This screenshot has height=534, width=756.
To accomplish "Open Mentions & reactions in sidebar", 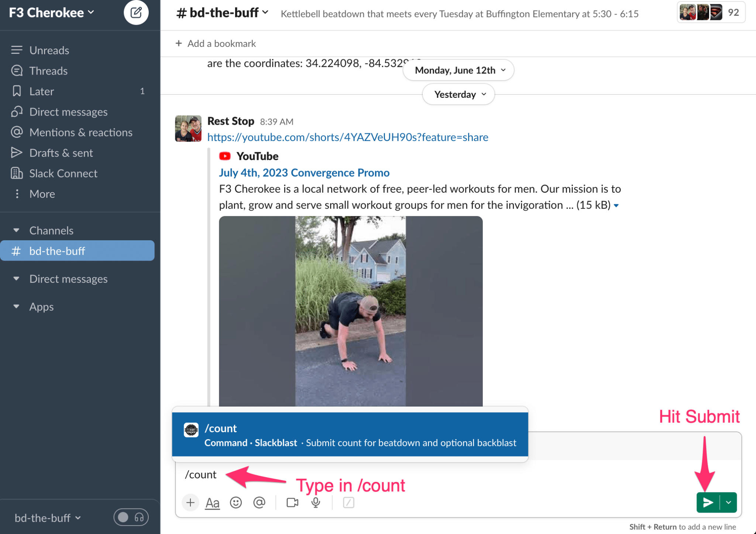I will 80,132.
